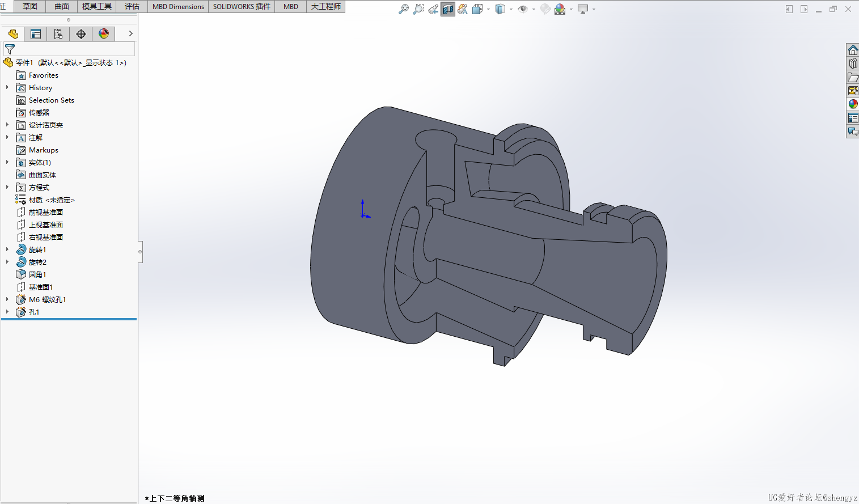This screenshot has width=859, height=504.
Task: Select Previous View icon
Action: click(x=433, y=9)
